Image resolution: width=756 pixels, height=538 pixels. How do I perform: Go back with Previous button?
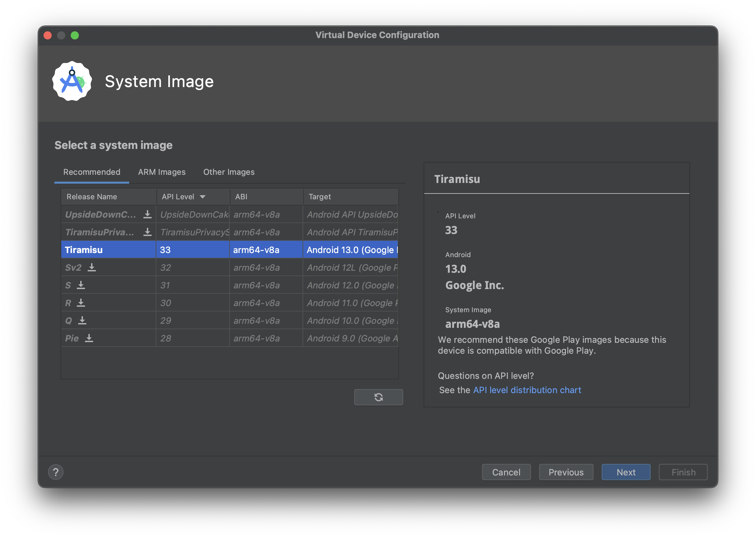[x=566, y=472]
